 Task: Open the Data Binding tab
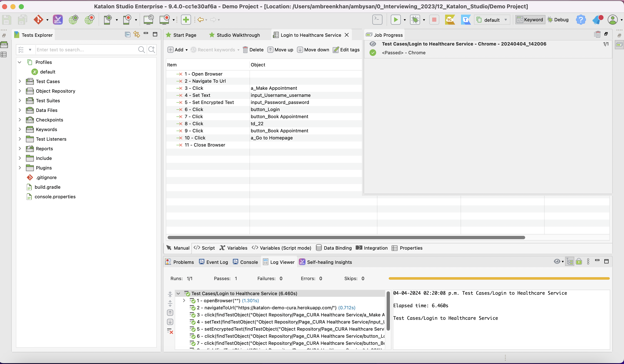click(334, 248)
